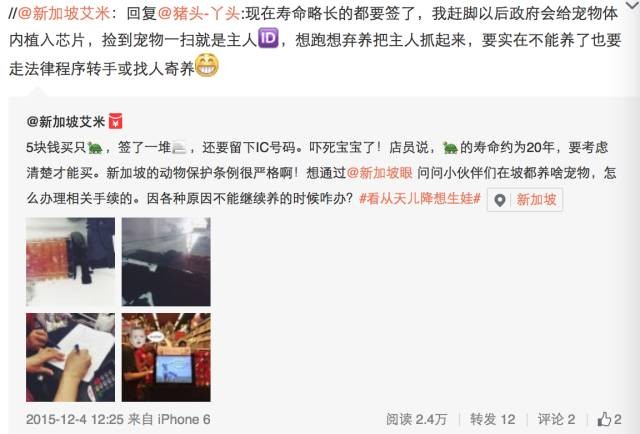The height and width of the screenshot is (434, 640).
Task: Click the thumbs-up like icon
Action: [604, 419]
